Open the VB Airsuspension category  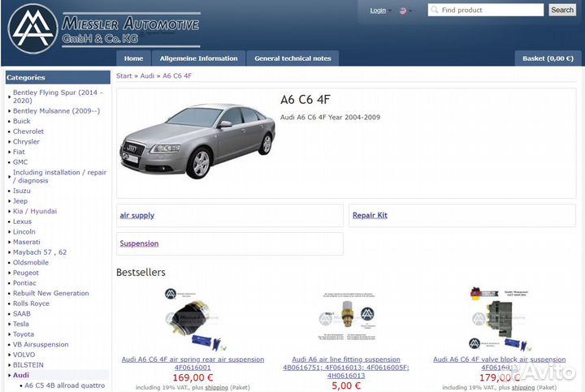point(41,344)
